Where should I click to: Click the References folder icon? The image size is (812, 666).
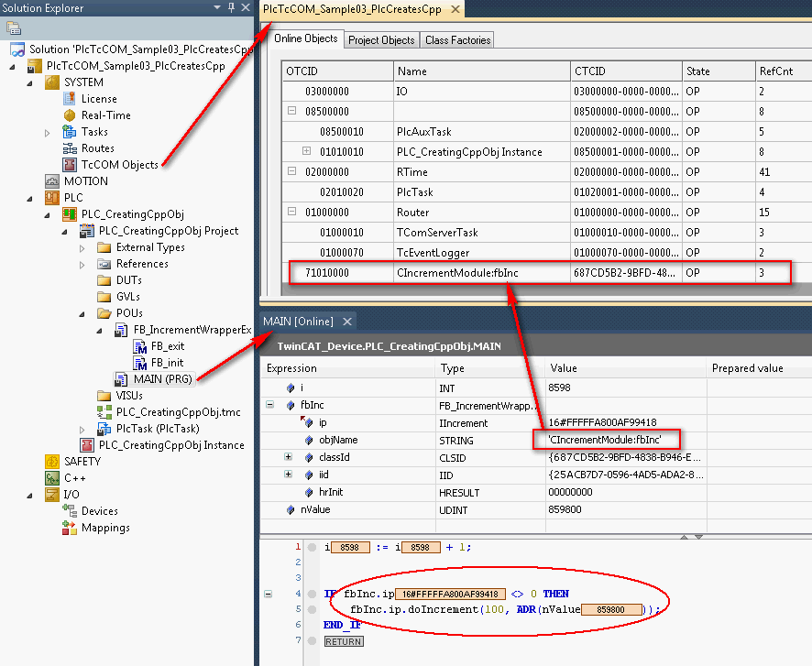pos(104,264)
